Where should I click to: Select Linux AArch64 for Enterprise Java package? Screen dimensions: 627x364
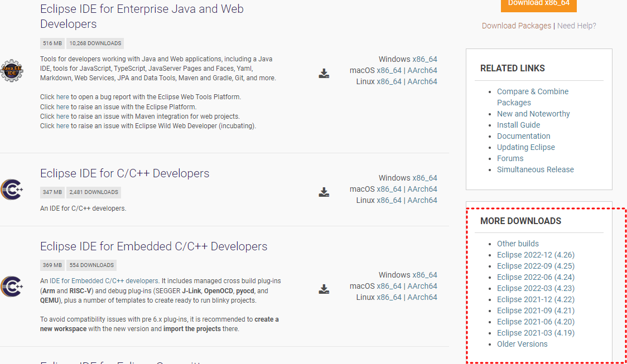point(422,81)
